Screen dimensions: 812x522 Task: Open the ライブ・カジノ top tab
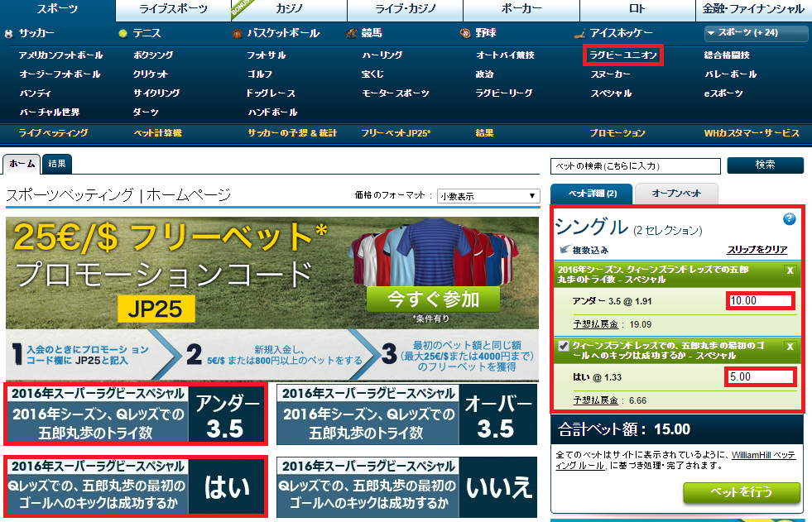click(x=405, y=9)
